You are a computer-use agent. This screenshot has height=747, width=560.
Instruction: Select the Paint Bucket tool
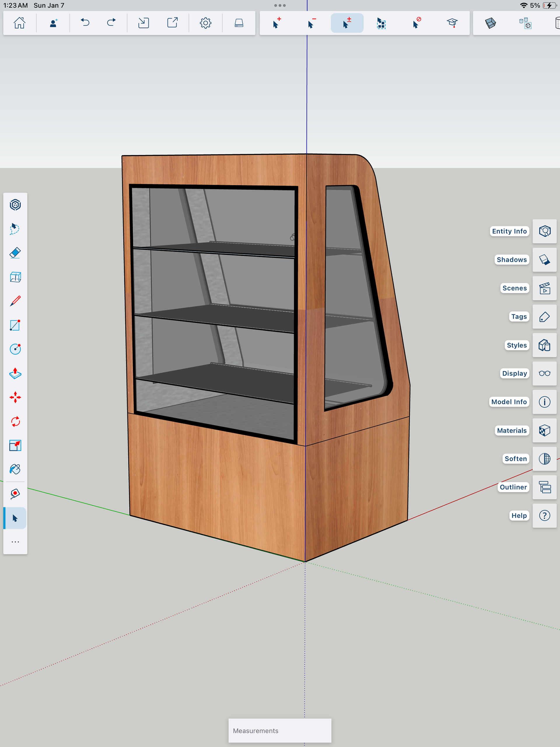[15, 469]
